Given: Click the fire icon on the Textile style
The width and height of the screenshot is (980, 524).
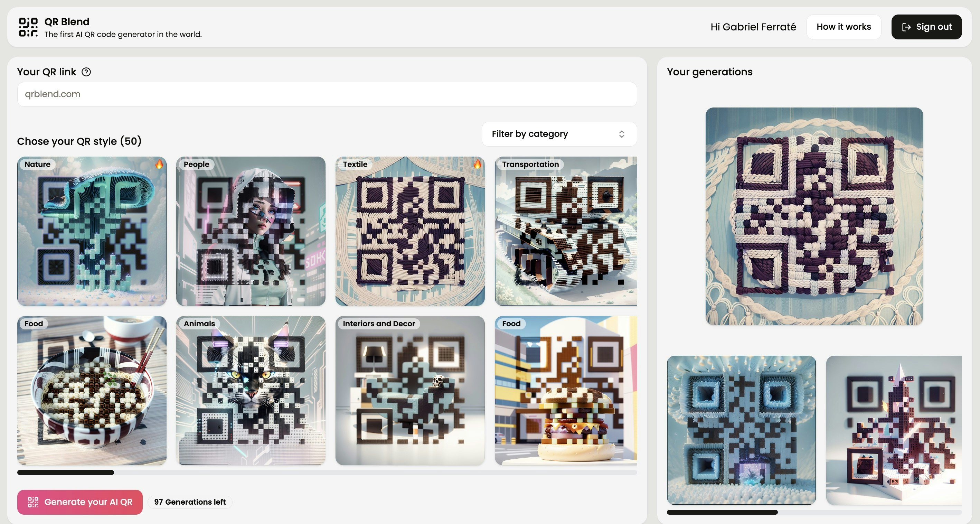Looking at the screenshot, I should tap(478, 165).
